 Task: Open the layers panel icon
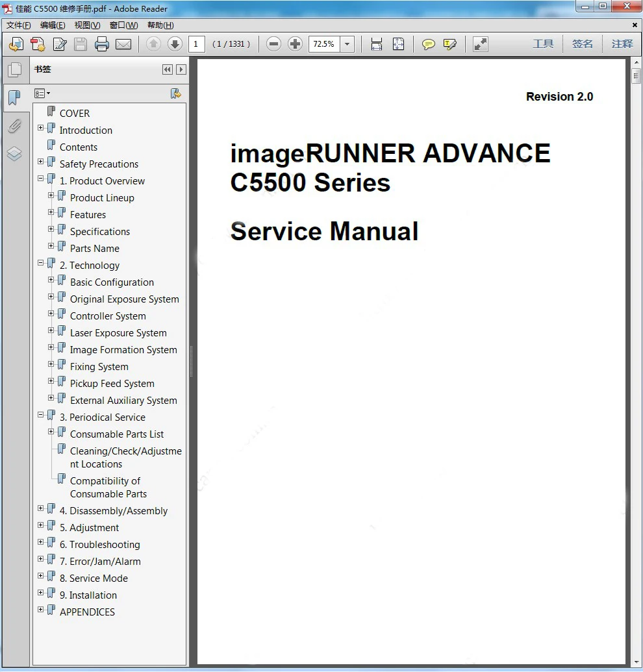pyautogui.click(x=14, y=153)
